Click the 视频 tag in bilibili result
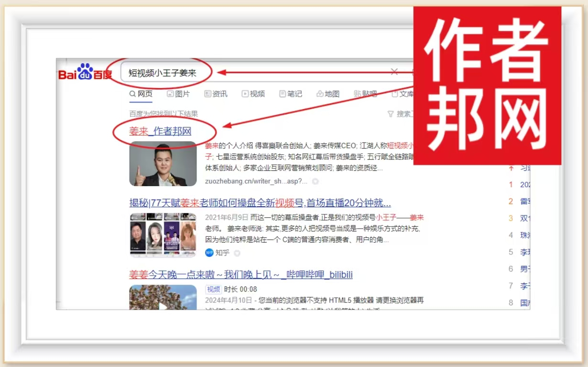 [213, 289]
